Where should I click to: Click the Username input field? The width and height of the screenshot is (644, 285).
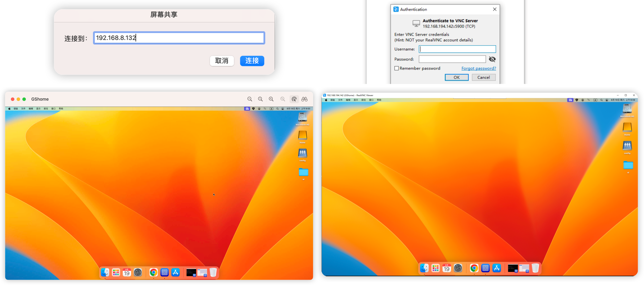pyautogui.click(x=457, y=49)
